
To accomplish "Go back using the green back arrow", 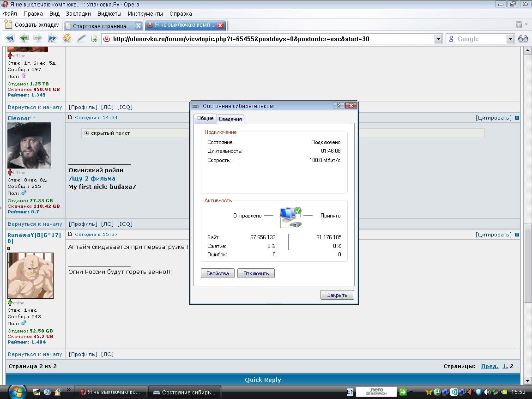I will (x=24, y=39).
